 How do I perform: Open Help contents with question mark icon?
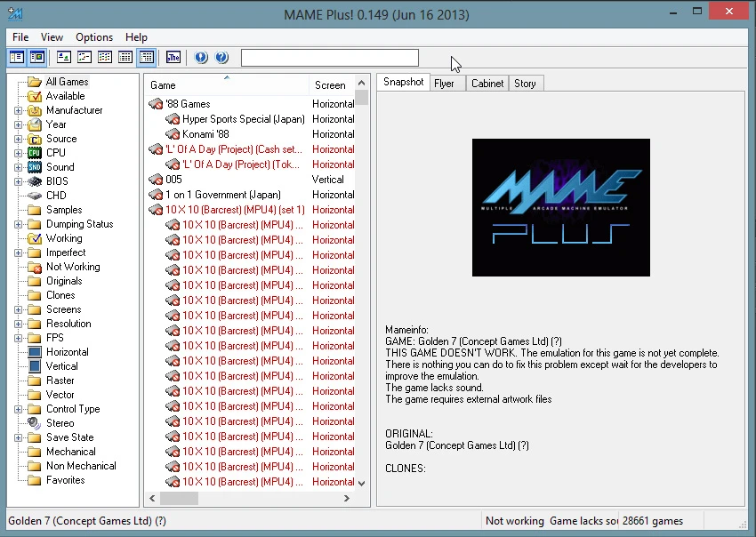click(221, 58)
